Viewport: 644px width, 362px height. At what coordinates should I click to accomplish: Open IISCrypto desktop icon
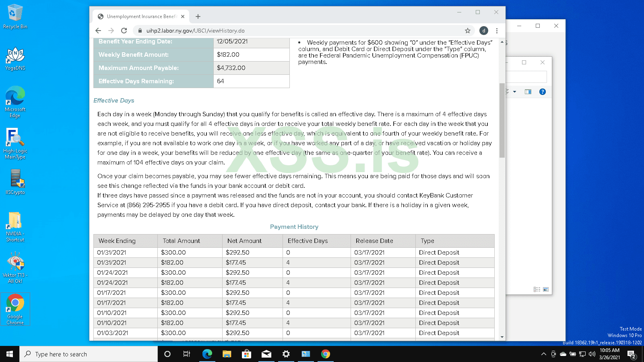15,182
